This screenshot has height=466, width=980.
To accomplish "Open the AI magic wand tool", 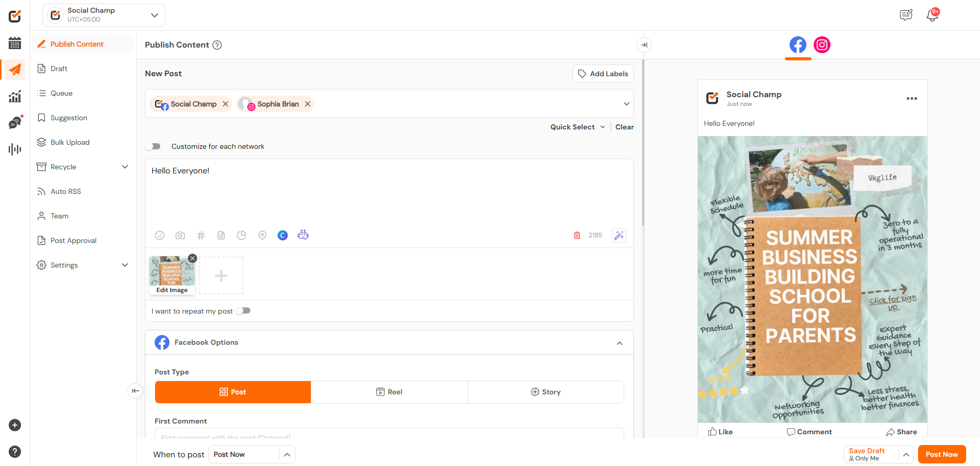I will [x=619, y=235].
